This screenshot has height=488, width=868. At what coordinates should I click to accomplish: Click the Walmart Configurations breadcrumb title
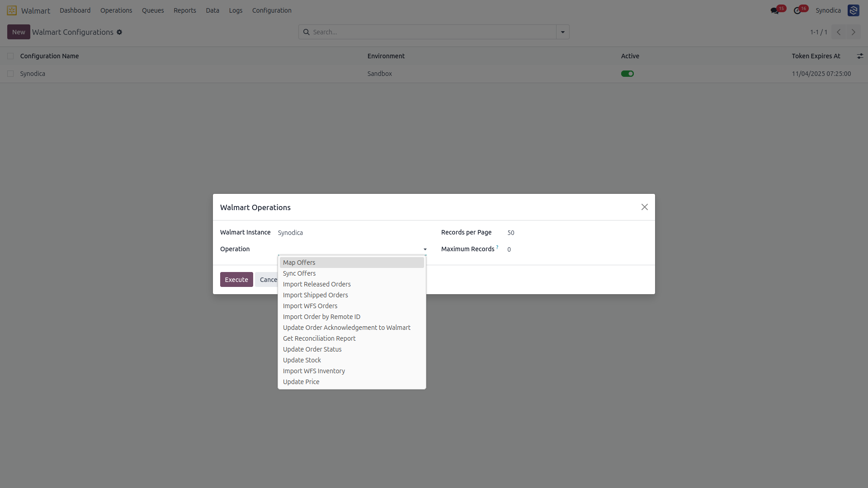click(x=73, y=32)
